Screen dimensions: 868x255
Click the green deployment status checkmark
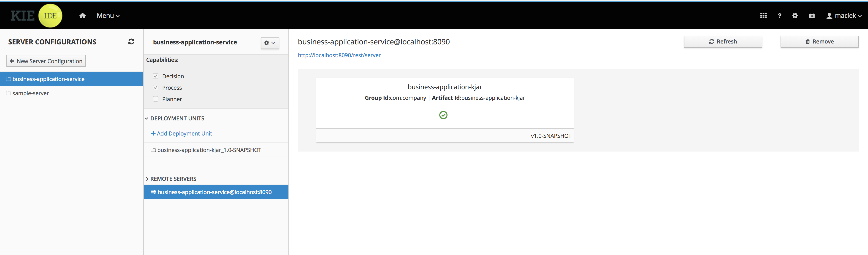pos(443,115)
